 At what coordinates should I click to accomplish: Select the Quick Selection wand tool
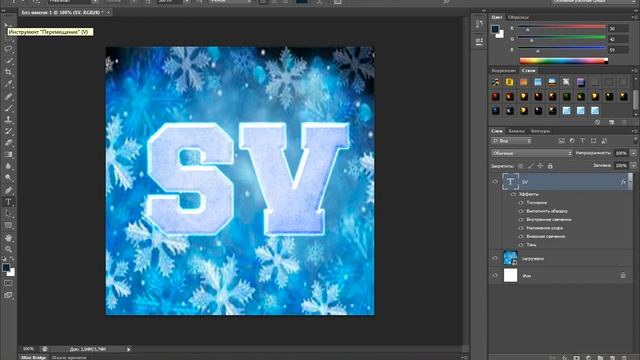pyautogui.click(x=8, y=60)
